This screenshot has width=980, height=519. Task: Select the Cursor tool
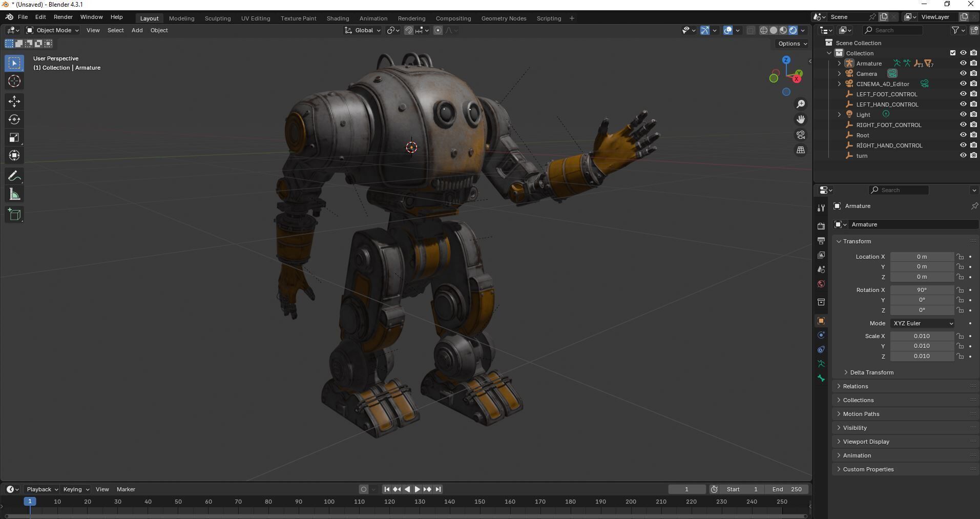[14, 81]
